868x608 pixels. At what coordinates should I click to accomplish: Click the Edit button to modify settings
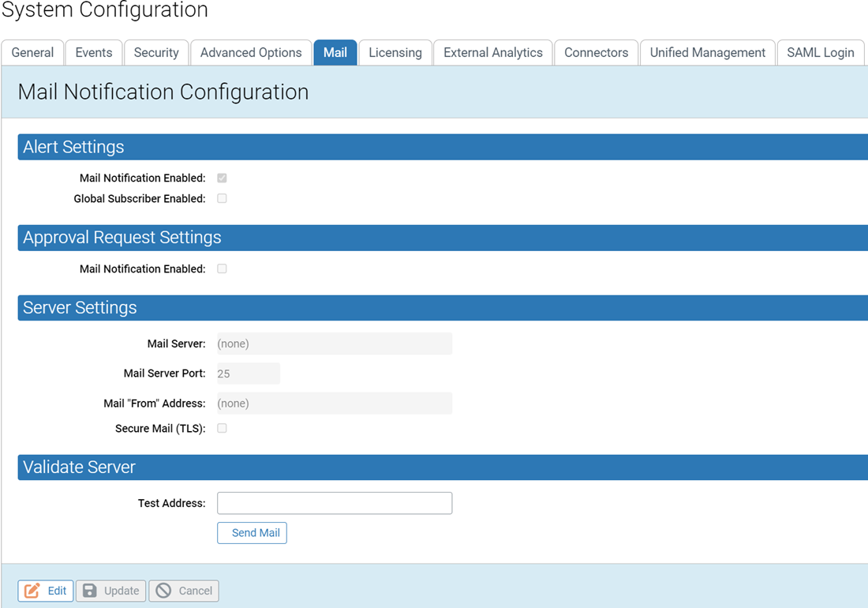coord(45,590)
